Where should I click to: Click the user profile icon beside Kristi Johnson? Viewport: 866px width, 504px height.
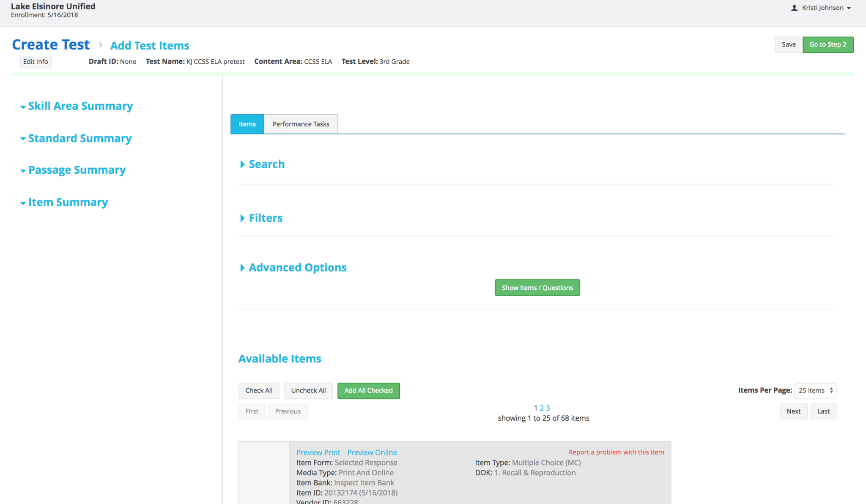click(794, 8)
